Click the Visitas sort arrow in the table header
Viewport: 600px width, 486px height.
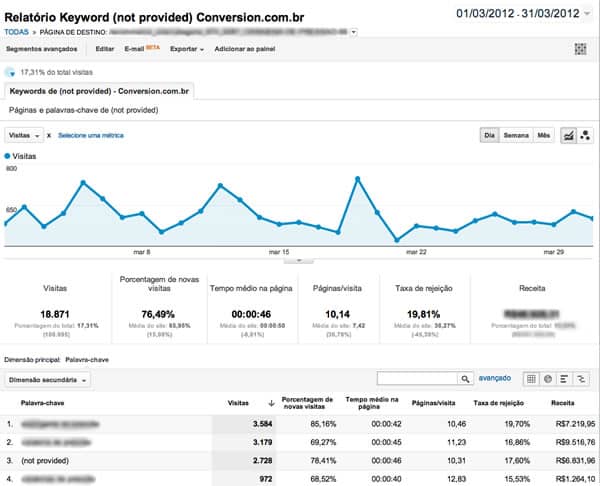pyautogui.click(x=271, y=403)
